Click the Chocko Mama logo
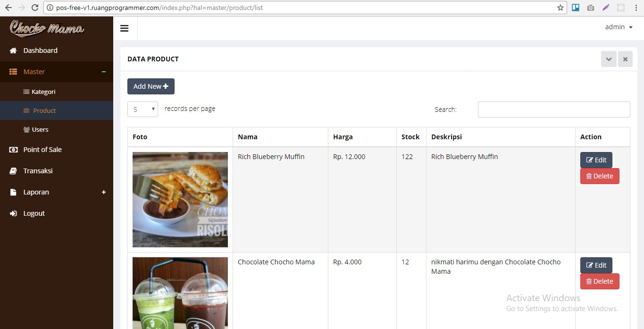This screenshot has width=644, height=329. coord(47,28)
